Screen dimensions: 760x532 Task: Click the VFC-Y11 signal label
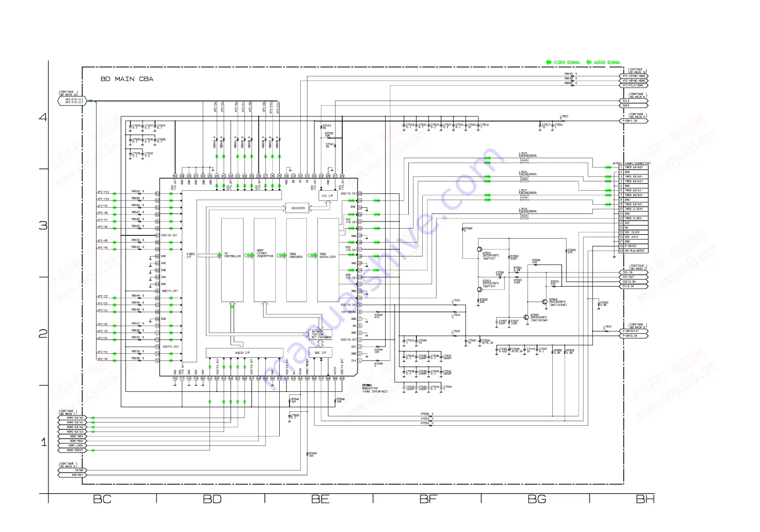point(103,192)
